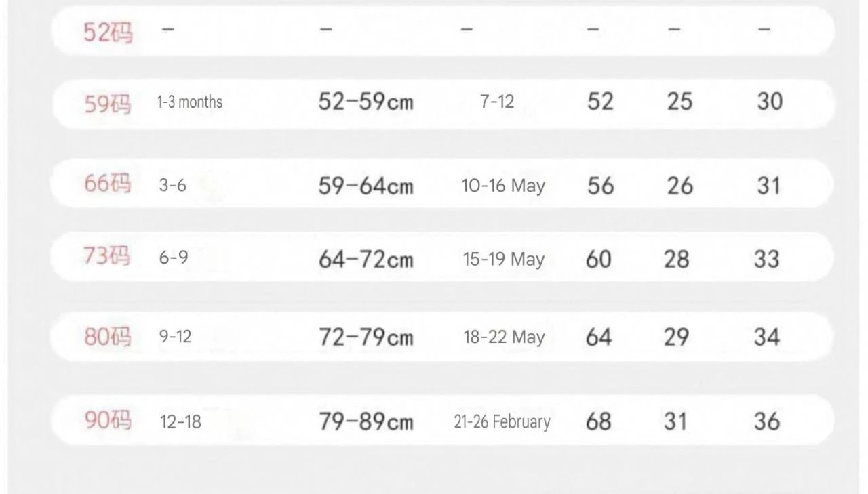Image resolution: width=868 pixels, height=494 pixels.
Task: Select the "15-19 May" cell
Action: [503, 259]
